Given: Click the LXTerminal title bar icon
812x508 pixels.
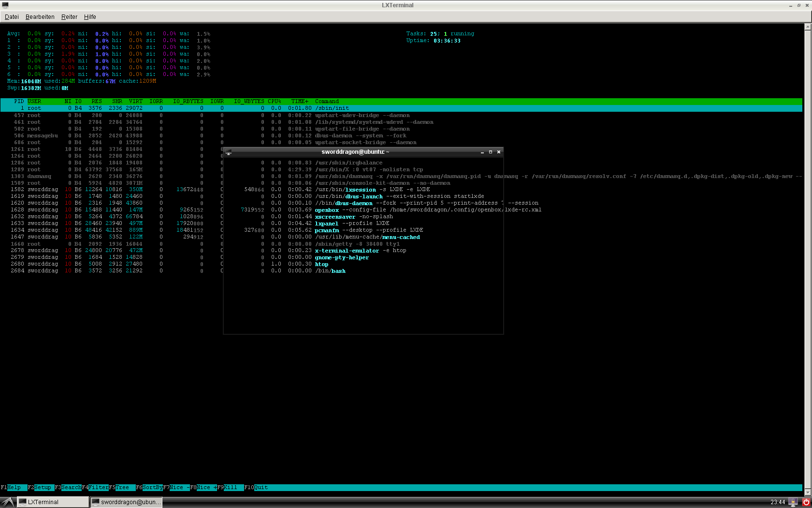Looking at the screenshot, I should [x=5, y=5].
